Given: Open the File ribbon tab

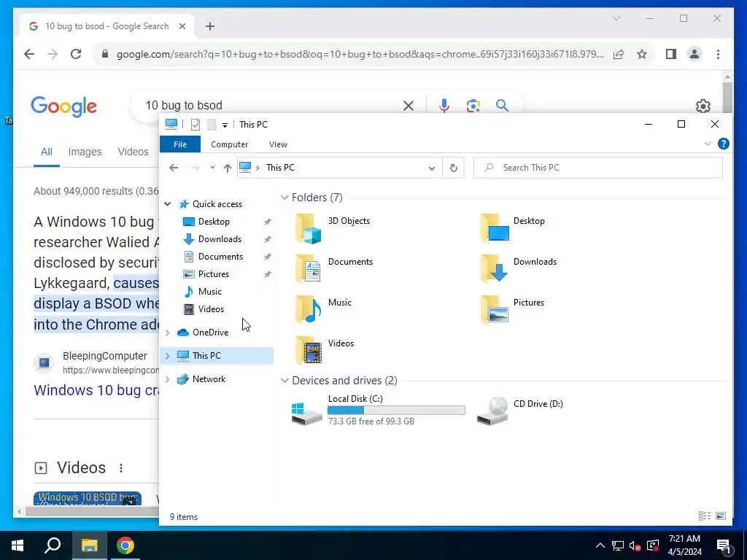Looking at the screenshot, I should click(180, 144).
